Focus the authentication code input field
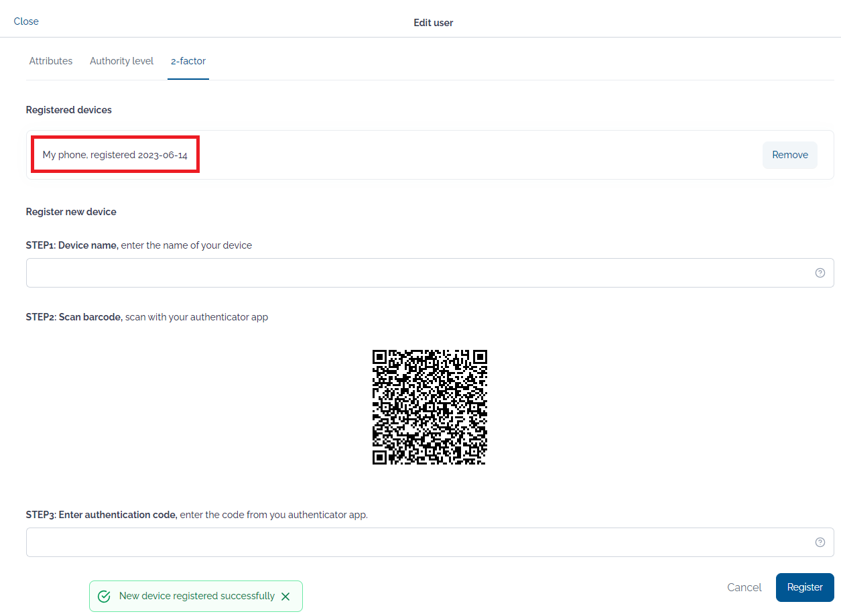Viewport: 841px width, 616px height. 430,542
